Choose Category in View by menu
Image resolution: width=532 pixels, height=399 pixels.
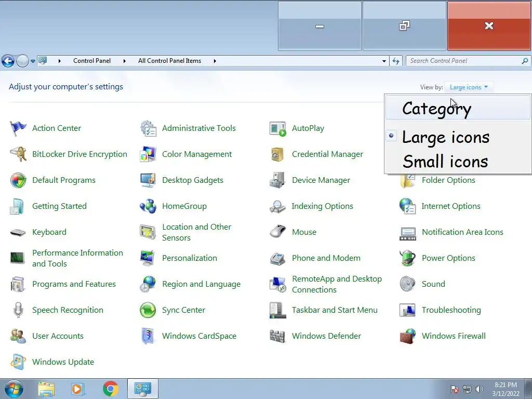pos(458,108)
